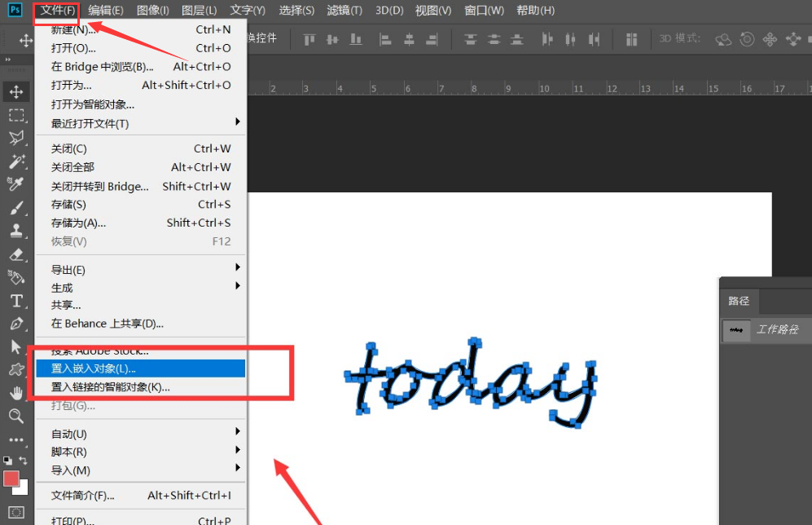Click the distribute right edges icon

pos(594,39)
